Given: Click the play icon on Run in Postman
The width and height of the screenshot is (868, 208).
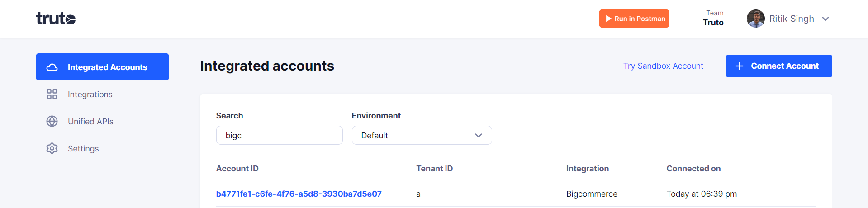Looking at the screenshot, I should pos(608,19).
